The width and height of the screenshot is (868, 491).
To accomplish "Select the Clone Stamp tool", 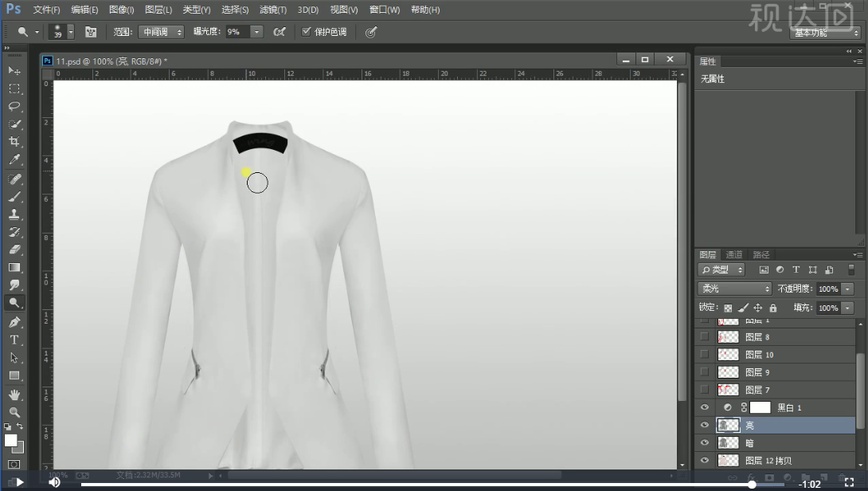I will 14,214.
